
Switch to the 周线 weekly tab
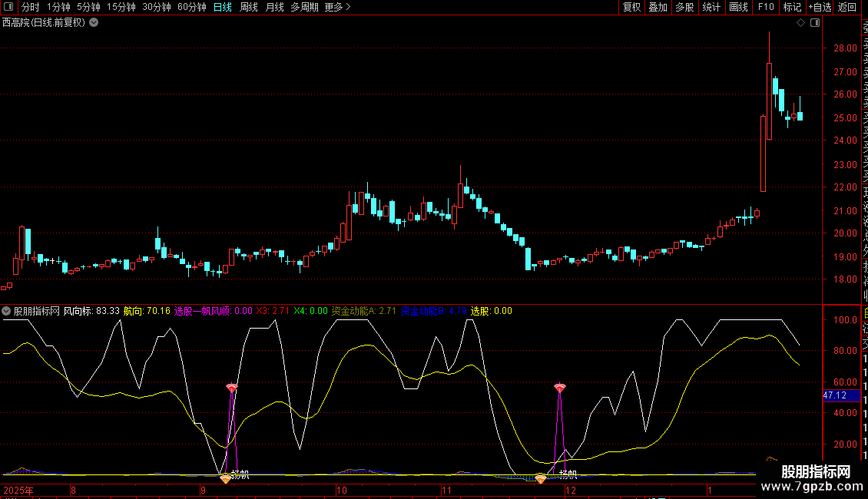tap(249, 7)
